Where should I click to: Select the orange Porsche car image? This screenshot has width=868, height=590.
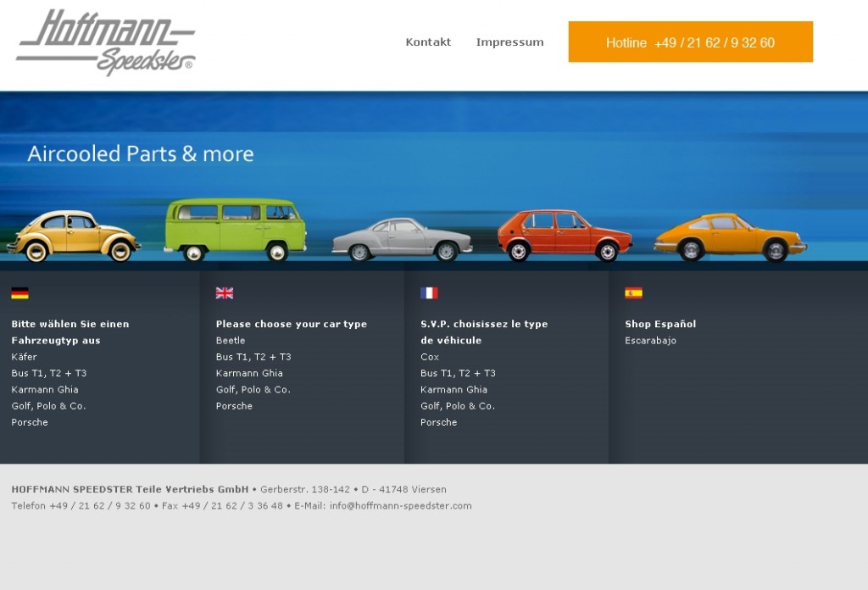(x=730, y=237)
